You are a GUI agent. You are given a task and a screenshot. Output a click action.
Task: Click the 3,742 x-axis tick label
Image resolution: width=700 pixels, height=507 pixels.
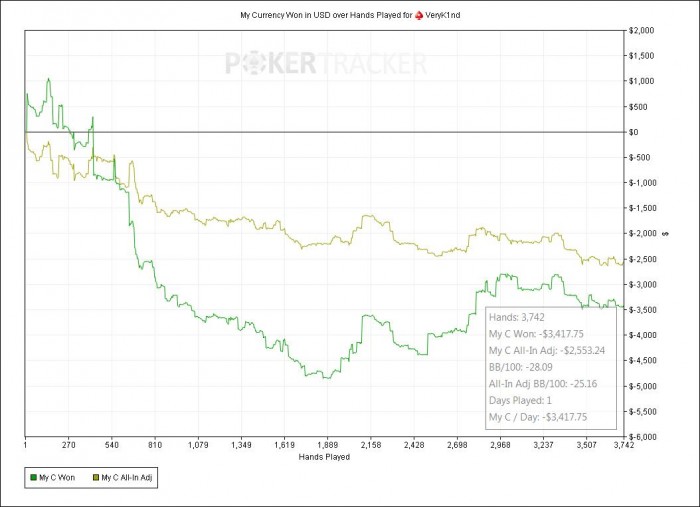(x=624, y=445)
